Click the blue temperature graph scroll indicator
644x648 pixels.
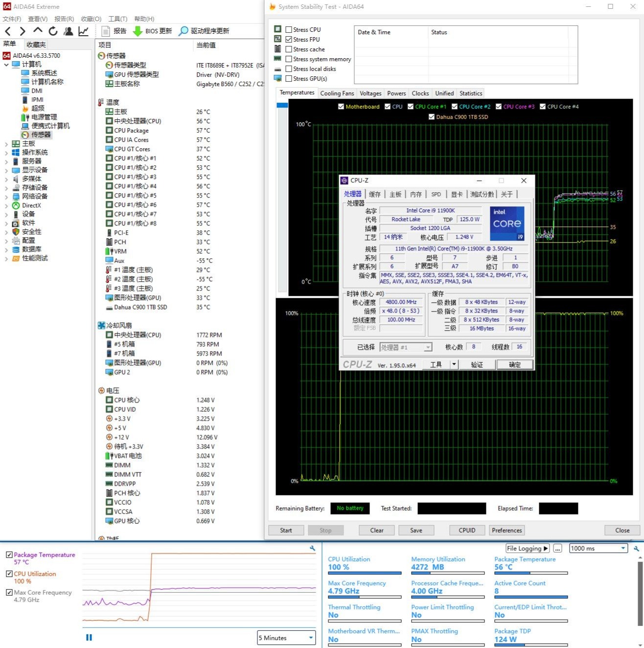(282, 105)
